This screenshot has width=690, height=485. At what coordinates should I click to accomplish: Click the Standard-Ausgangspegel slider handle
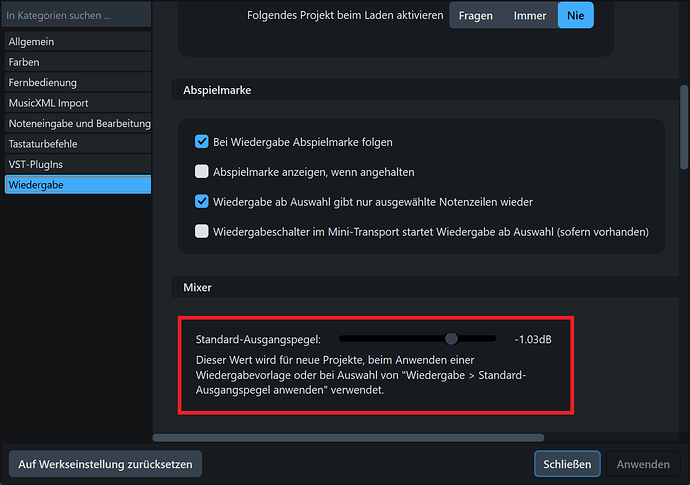pos(452,339)
